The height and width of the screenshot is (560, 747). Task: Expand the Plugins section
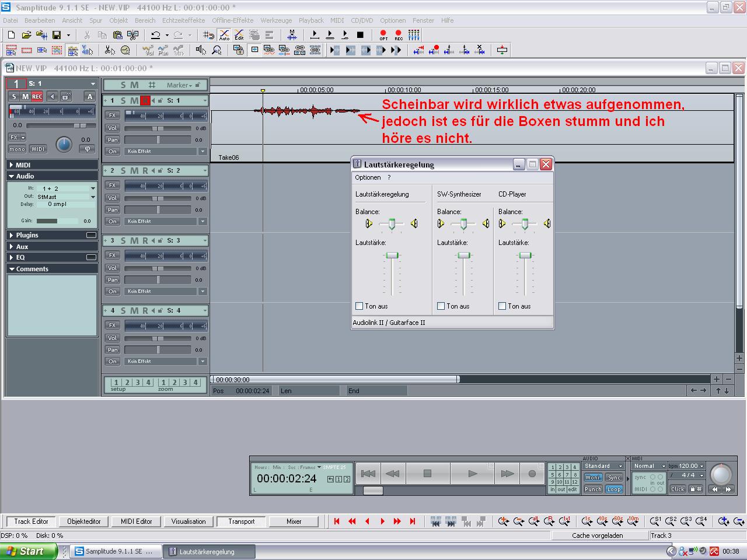click(52, 235)
